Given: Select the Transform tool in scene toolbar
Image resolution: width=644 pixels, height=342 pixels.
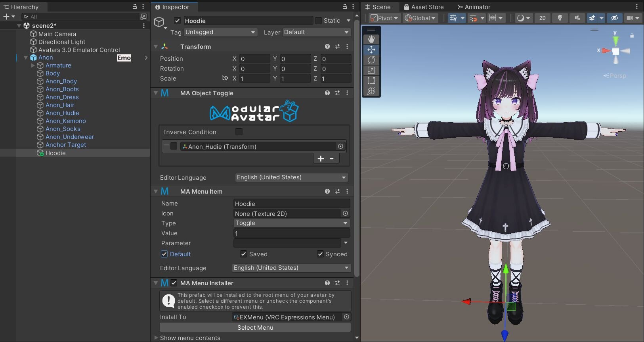Looking at the screenshot, I should click(x=371, y=91).
